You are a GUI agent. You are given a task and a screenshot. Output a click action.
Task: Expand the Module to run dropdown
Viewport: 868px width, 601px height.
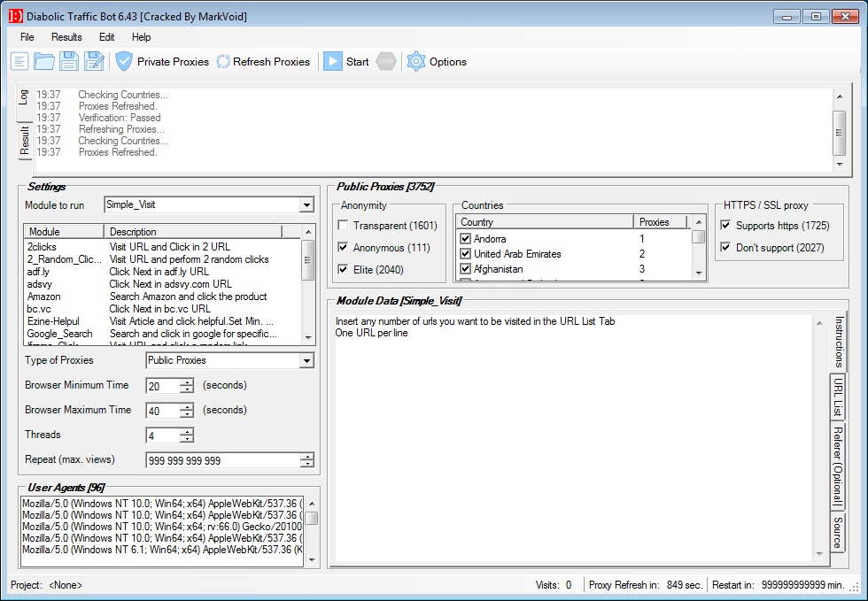point(306,205)
